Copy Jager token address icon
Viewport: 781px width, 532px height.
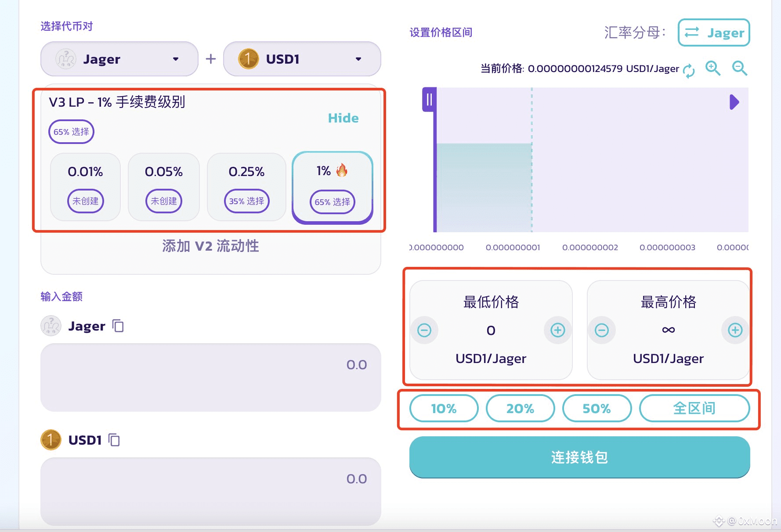pyautogui.click(x=118, y=326)
